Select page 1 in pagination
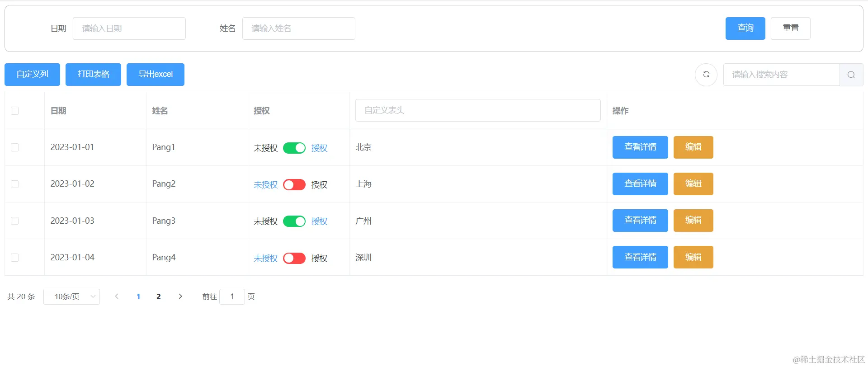Image resolution: width=868 pixels, height=367 pixels. tap(138, 296)
